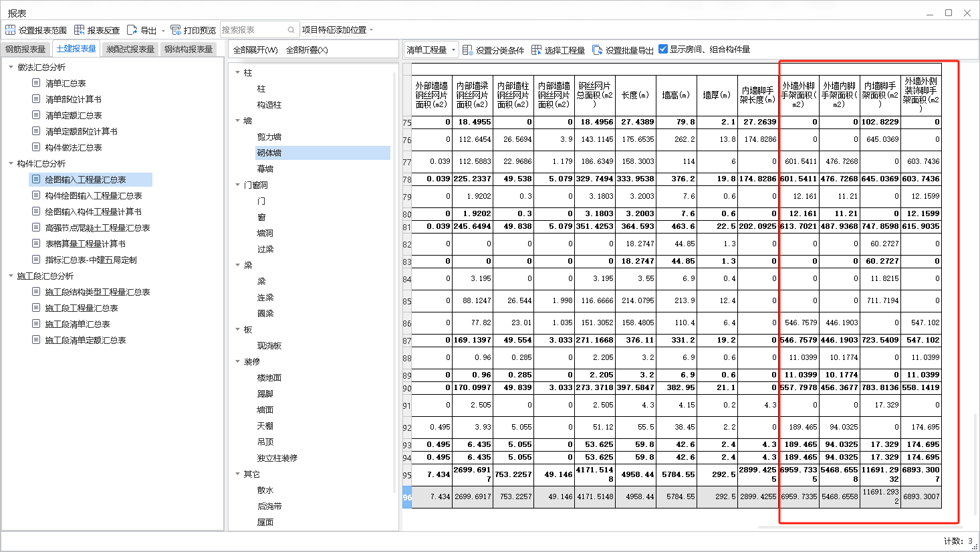Click the 导出 export icon

coord(132,30)
